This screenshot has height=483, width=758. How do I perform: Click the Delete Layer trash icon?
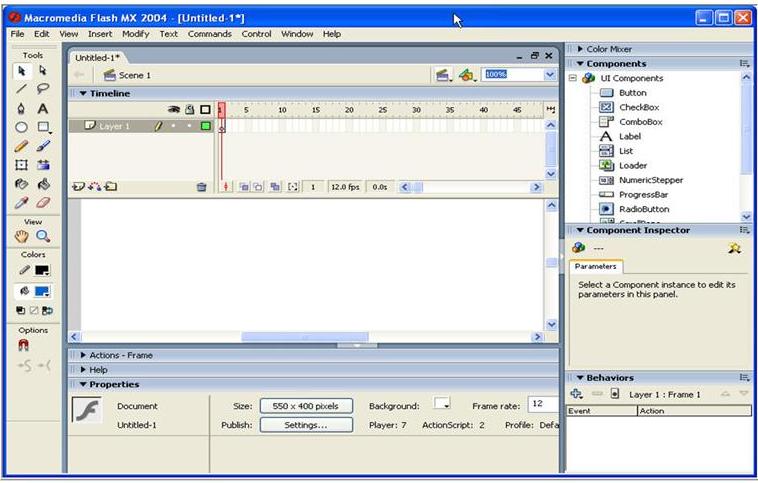(202, 187)
